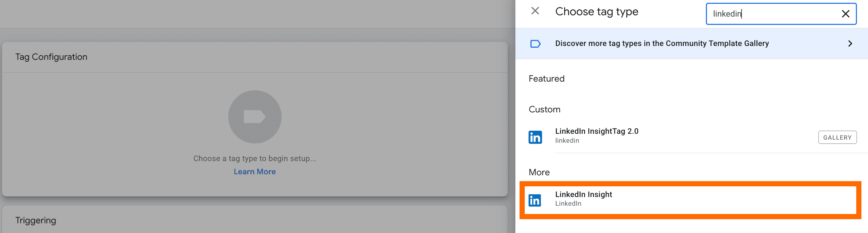
Task: Open Community Template Gallery chevron arrow
Action: 850,44
